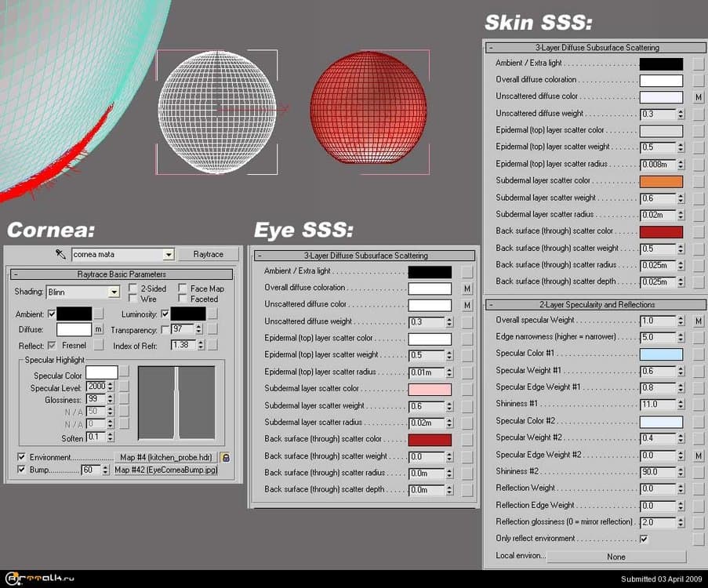This screenshot has height=588, width=708.
Task: Click the M map button for Specular Edge Weight #2
Action: pyautogui.click(x=698, y=456)
